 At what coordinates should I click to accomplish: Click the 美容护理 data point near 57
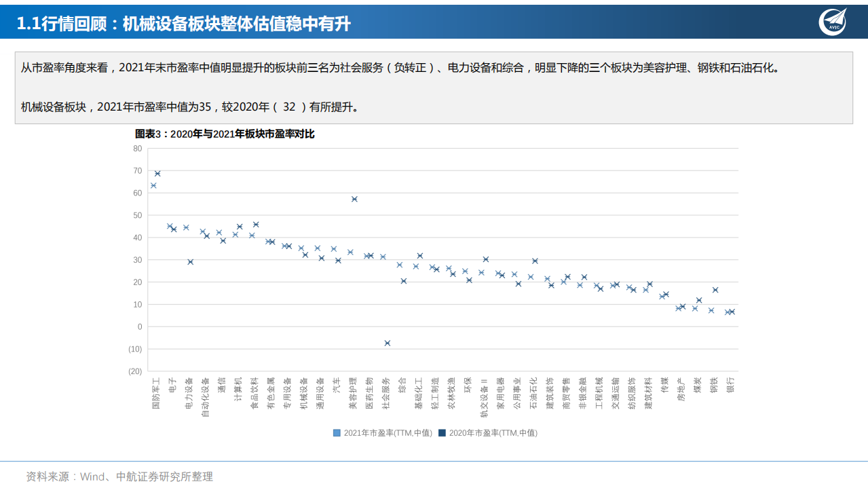point(354,199)
